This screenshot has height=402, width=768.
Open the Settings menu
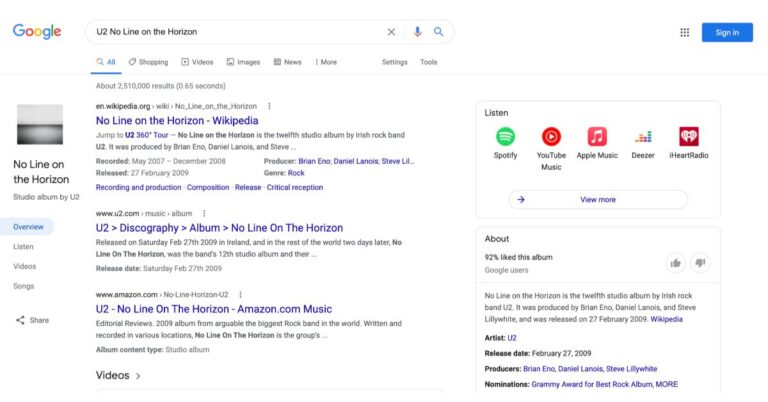pyautogui.click(x=395, y=62)
